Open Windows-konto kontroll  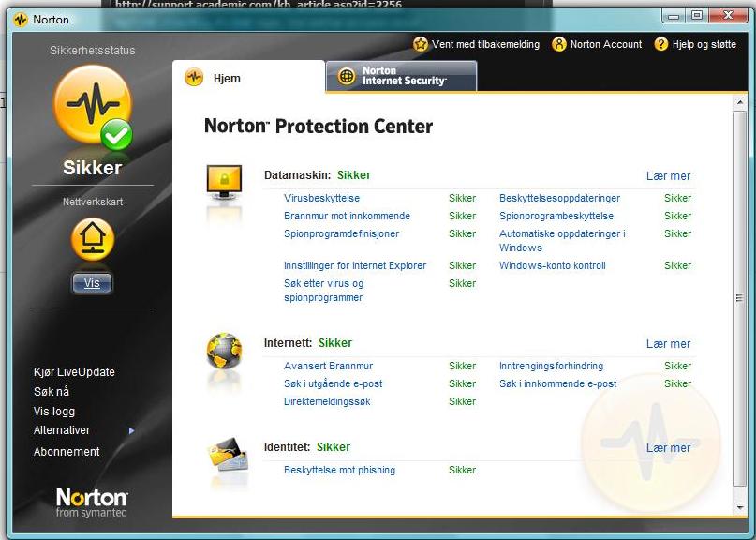pos(553,265)
